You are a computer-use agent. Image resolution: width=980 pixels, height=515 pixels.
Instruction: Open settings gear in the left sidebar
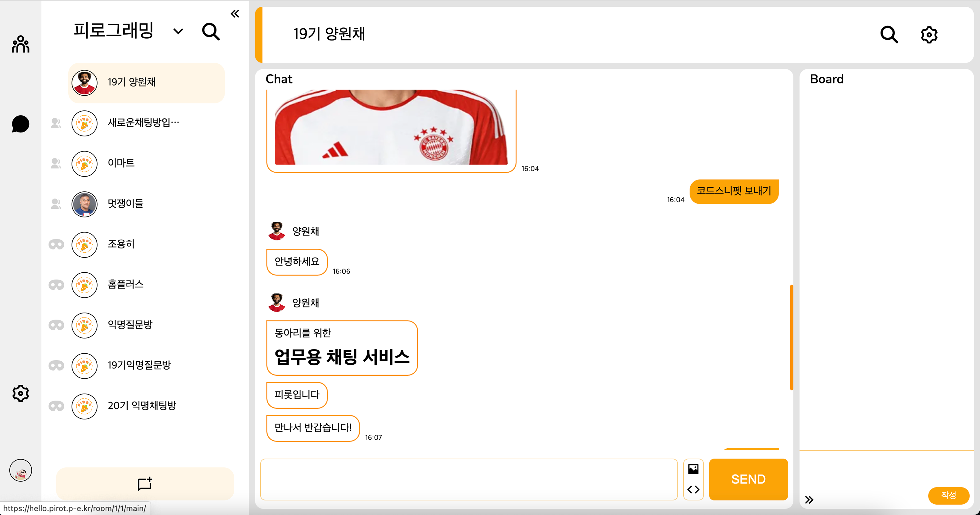[x=21, y=393]
